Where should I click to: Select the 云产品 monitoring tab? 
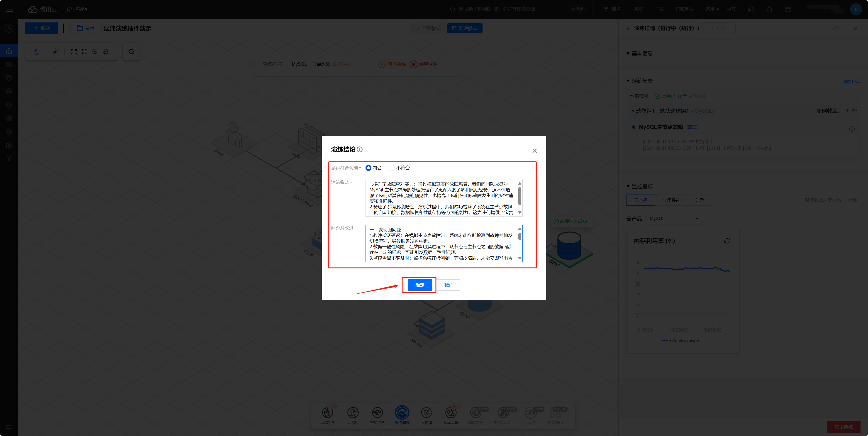coord(641,200)
